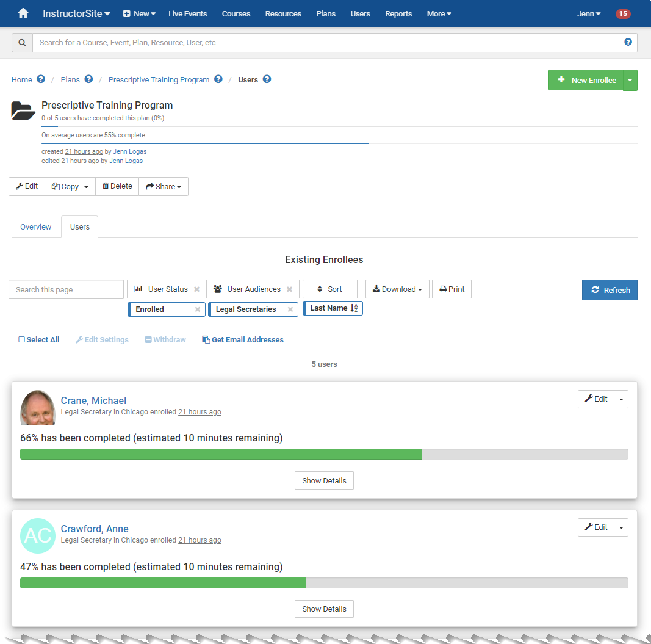The image size is (651, 644).
Task: Click the Print button
Action: point(451,289)
